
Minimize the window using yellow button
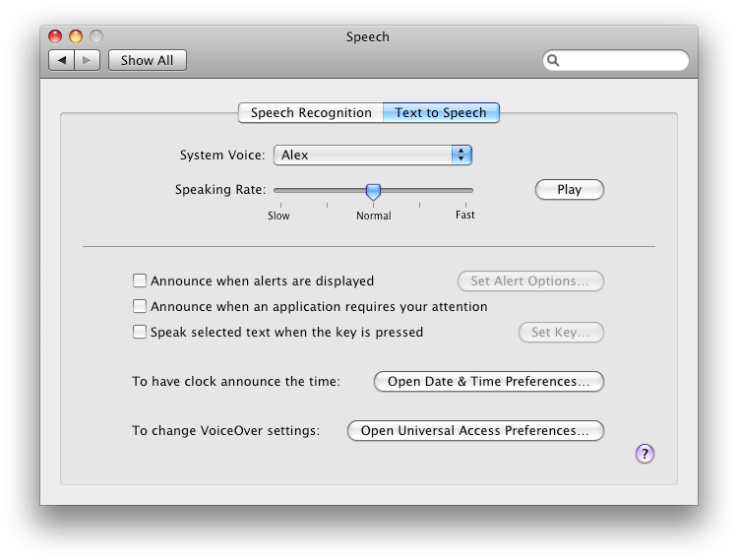[x=76, y=37]
